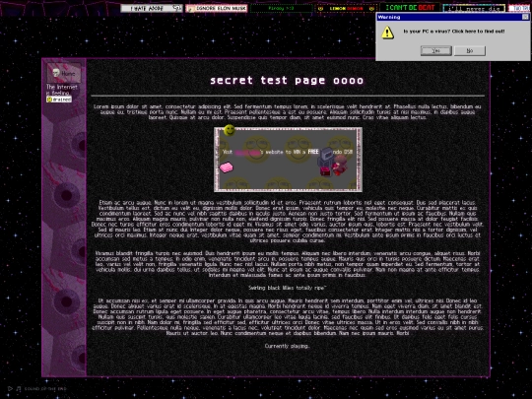Open the 'LEMON DEMON' banner
532x399 pixels.
(346, 8)
